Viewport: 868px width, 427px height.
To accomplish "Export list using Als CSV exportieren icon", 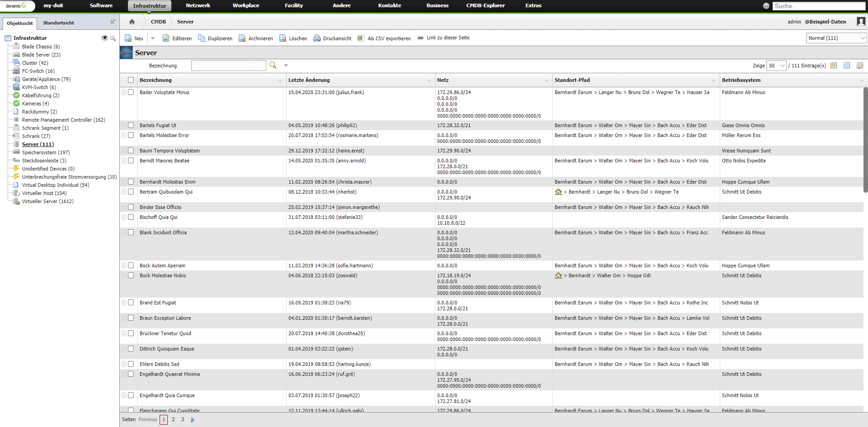I will (x=360, y=38).
